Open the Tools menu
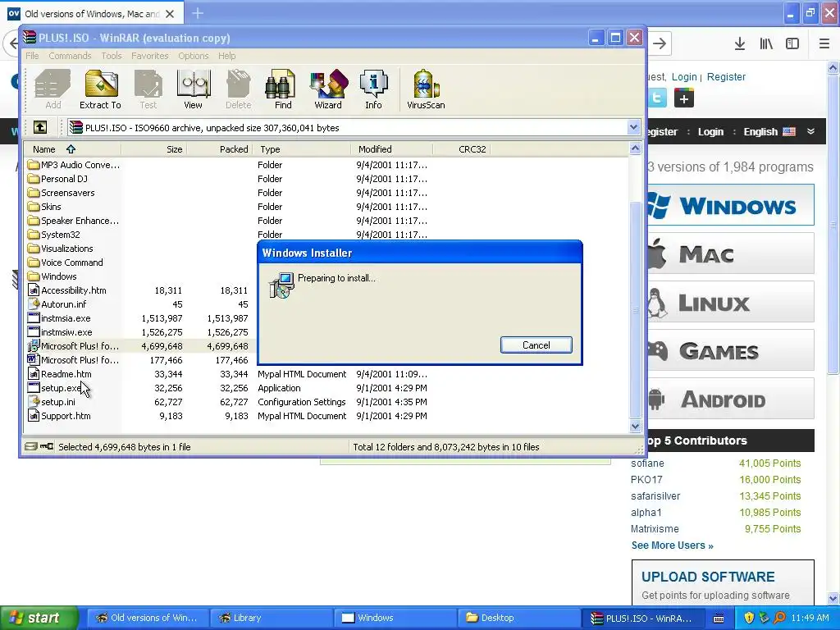This screenshot has height=630, width=840. pos(112,56)
